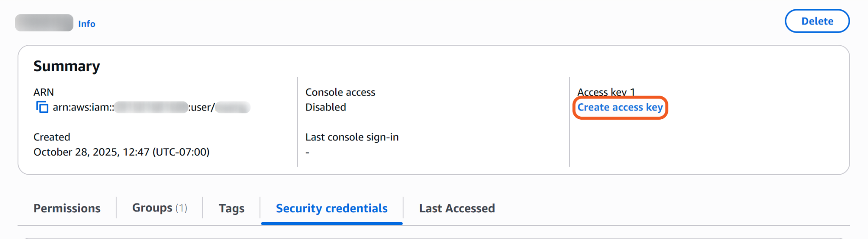Switch to the Permissions tab
868x239 pixels.
67,208
